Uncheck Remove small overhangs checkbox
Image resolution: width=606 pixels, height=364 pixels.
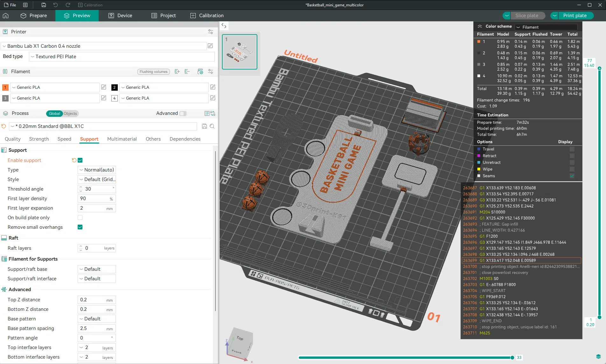point(80,227)
